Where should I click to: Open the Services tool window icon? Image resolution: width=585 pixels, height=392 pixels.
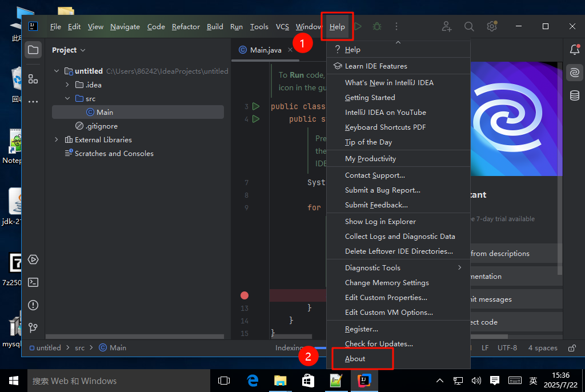[33, 259]
